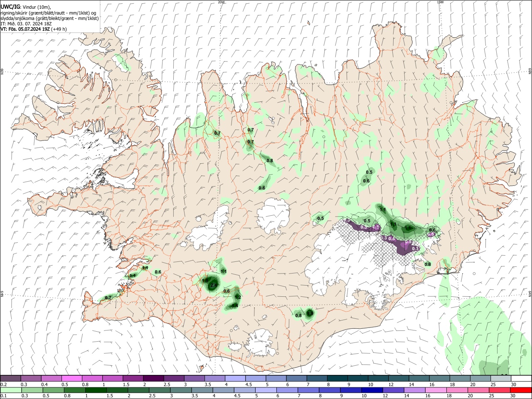
Task: Click the bright red final swatch, lower legend
Action: coord(520,390)
